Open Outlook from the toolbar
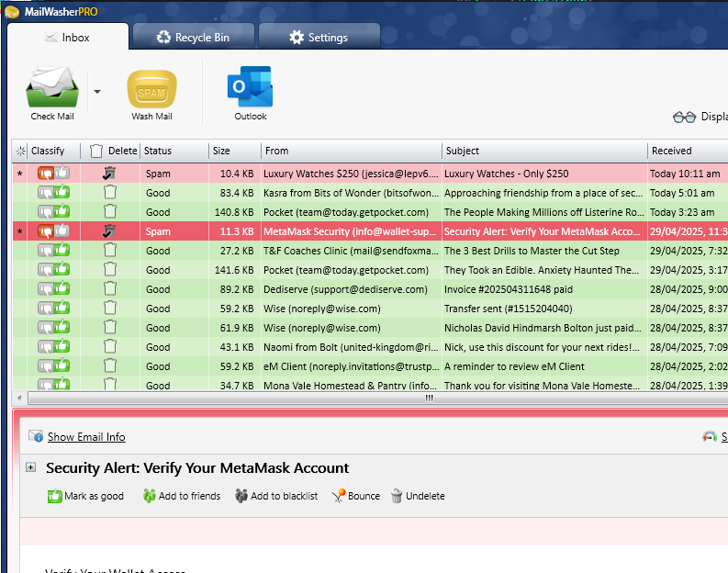This screenshot has width=728, height=573. 250,88
